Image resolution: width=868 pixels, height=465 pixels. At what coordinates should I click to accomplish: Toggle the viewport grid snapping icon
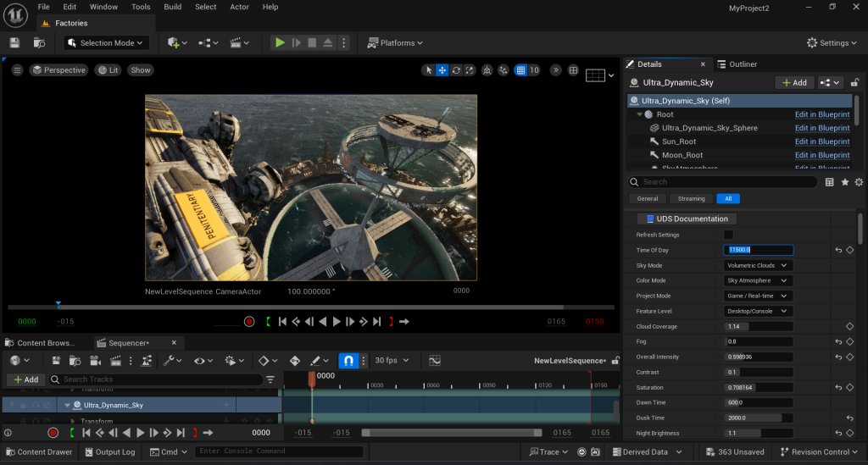pos(521,70)
